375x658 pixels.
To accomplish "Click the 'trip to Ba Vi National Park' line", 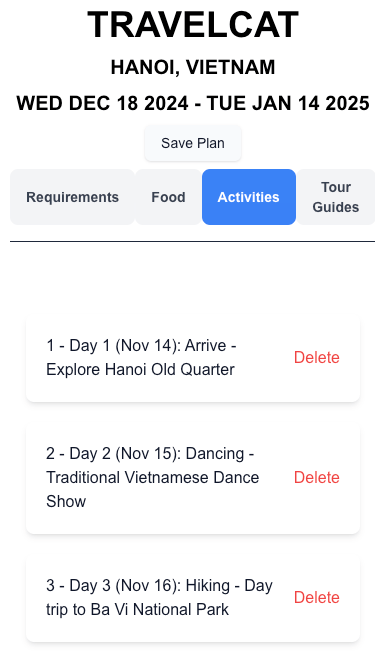I will coord(138,610).
